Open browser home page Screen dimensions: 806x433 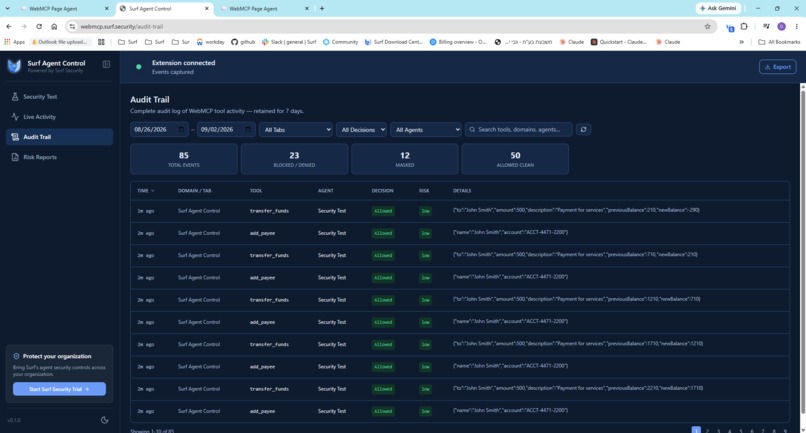click(x=54, y=26)
